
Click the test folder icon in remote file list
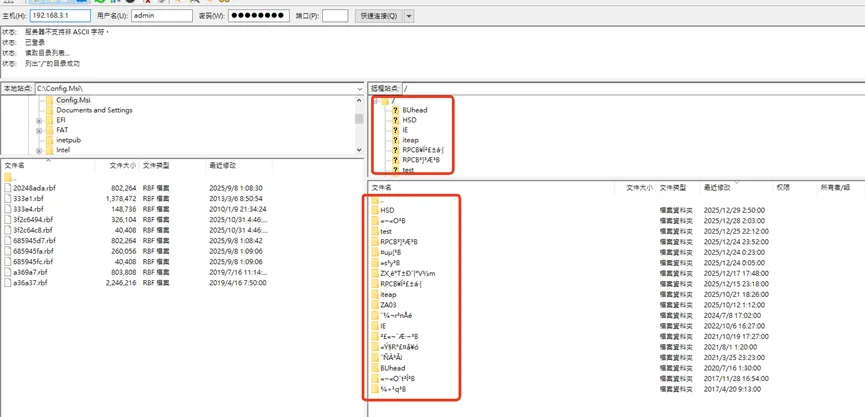(375, 231)
